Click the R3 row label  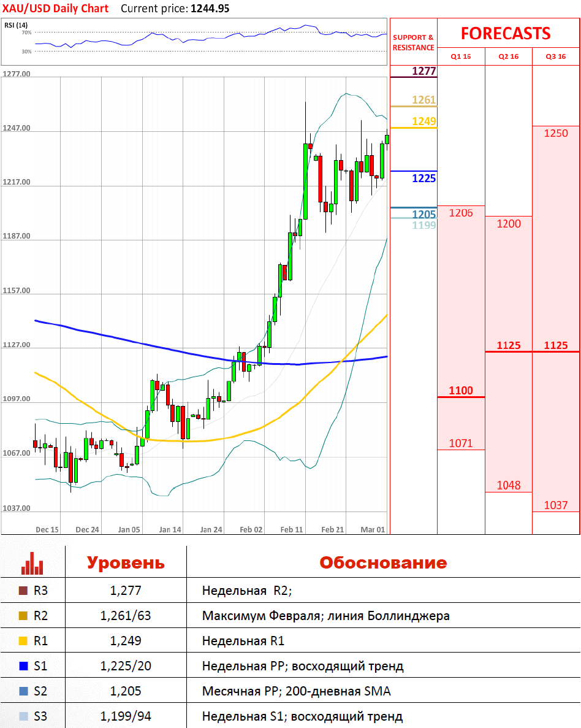[x=40, y=591]
